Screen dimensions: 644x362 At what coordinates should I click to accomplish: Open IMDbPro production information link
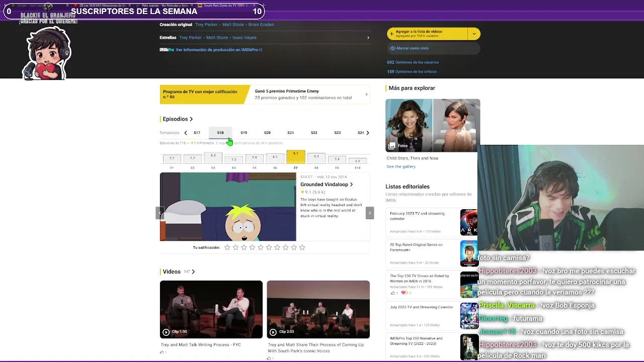click(219, 50)
